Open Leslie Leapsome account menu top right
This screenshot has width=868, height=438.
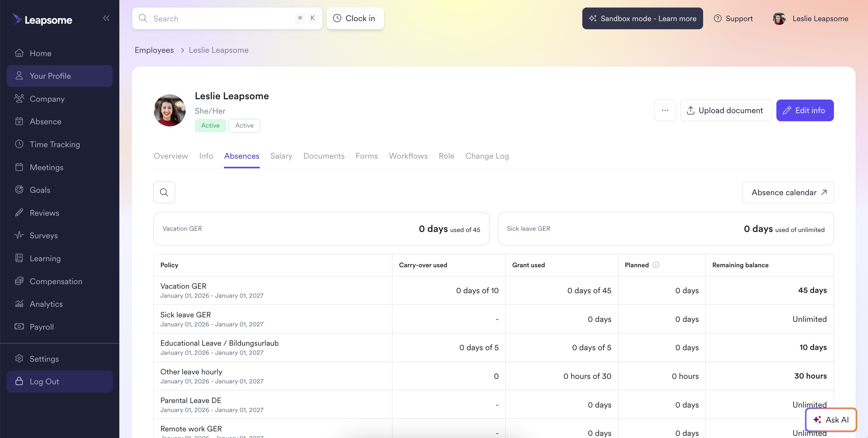pyautogui.click(x=810, y=18)
